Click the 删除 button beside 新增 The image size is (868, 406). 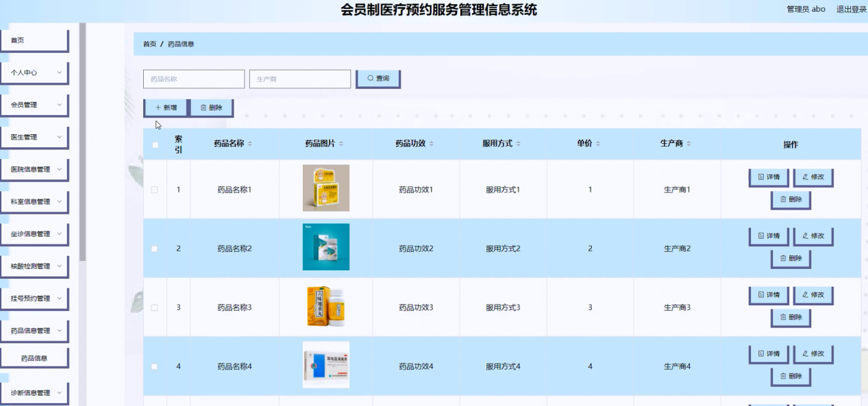tap(212, 107)
